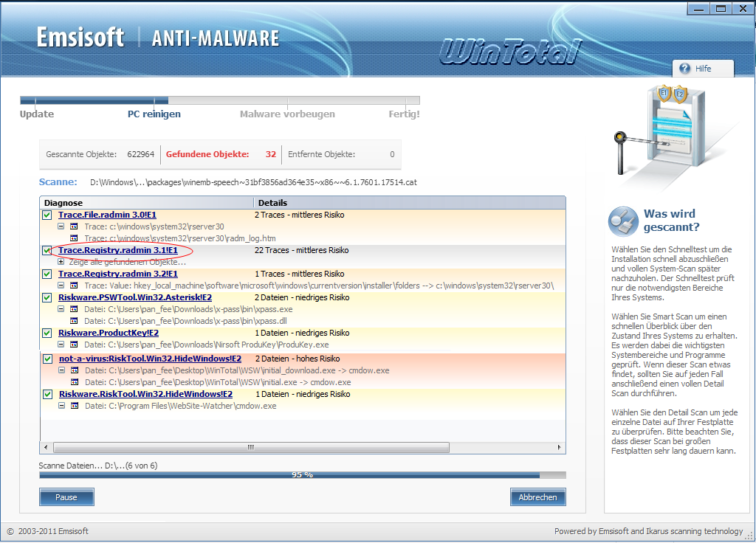This screenshot has height=543, width=756.
Task: Open the Hilfe help button
Action: [x=703, y=69]
